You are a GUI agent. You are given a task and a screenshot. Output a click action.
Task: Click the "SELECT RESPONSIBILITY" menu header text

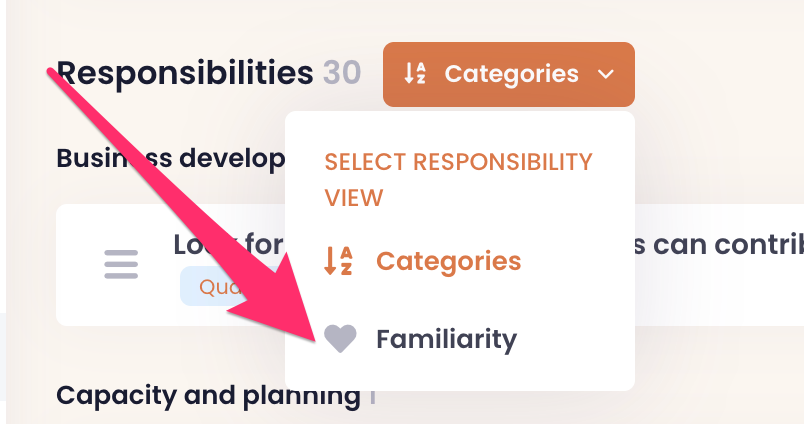click(x=458, y=162)
